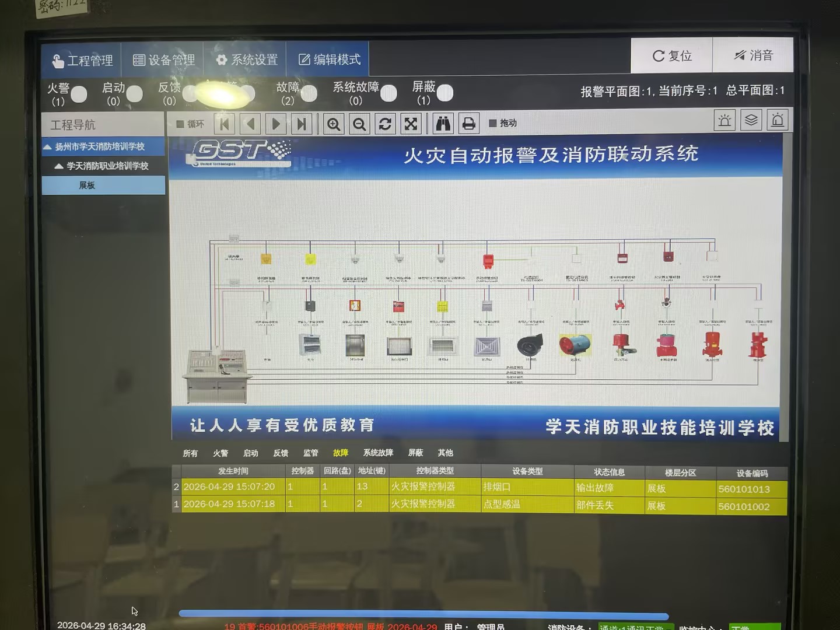
Task: Click the 状态信息 column header
Action: coord(609,472)
